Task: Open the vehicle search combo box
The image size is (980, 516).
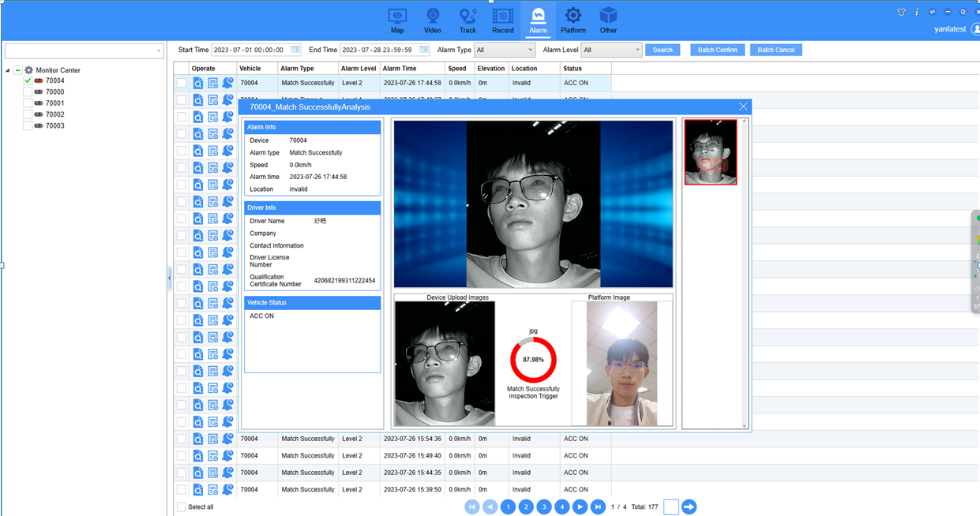Action: coord(84,50)
